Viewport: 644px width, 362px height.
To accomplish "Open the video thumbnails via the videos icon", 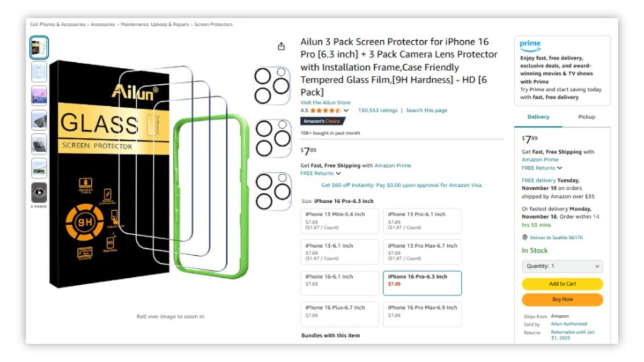I will pos(38,192).
